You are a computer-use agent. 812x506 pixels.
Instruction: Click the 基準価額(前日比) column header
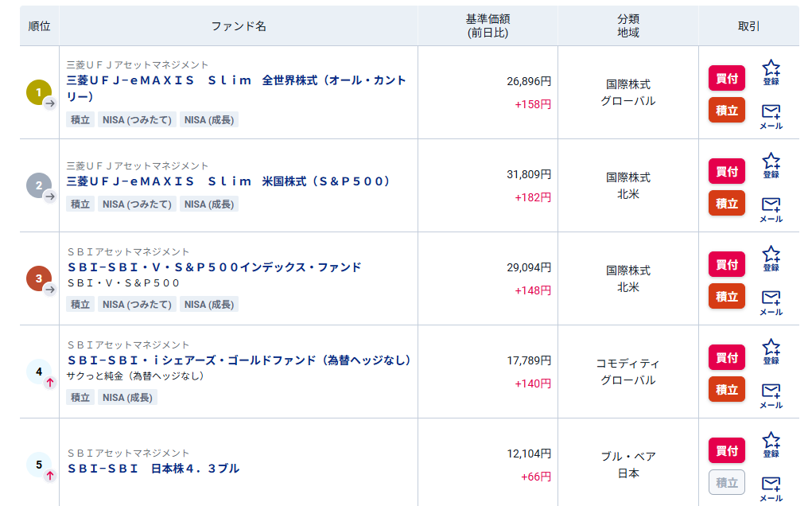[488, 26]
